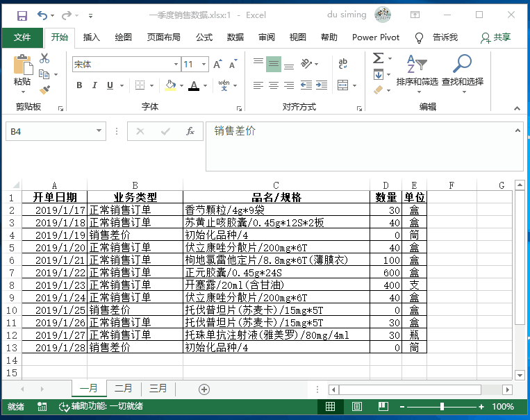Click the 粘贴 paste button
The image size is (530, 420).
tap(22, 72)
